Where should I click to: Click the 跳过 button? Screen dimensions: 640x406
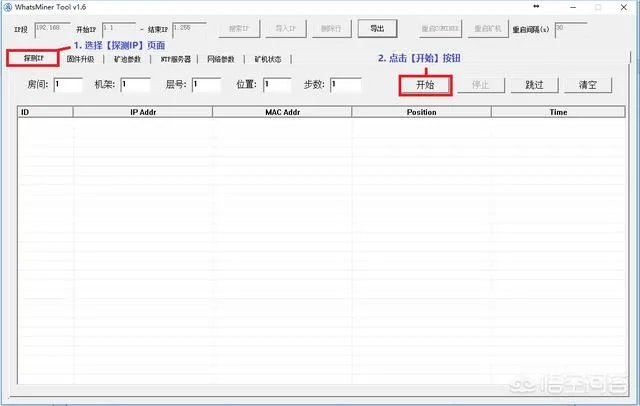(534, 85)
